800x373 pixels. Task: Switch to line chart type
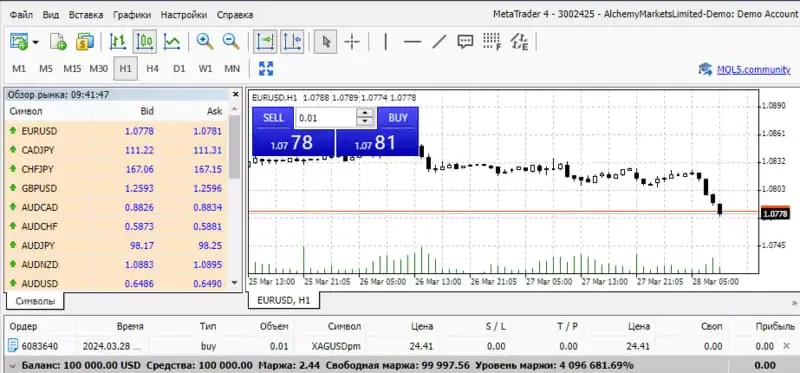point(172,42)
